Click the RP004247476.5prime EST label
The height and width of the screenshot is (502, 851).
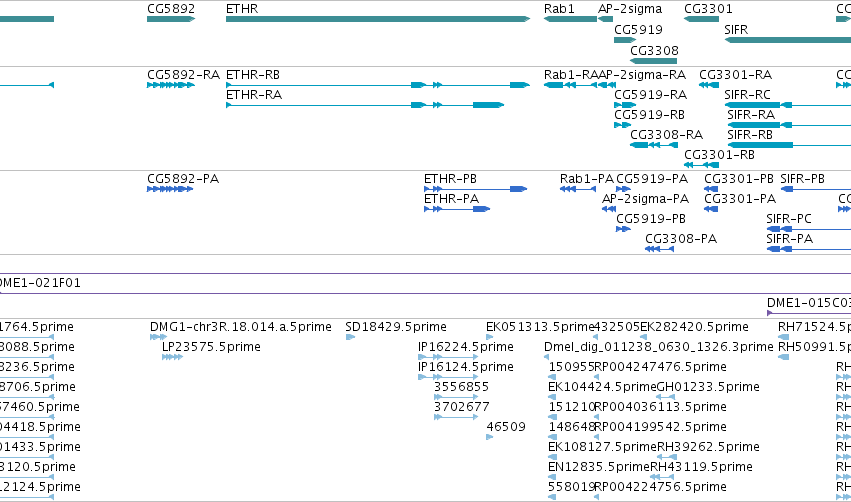(661, 367)
